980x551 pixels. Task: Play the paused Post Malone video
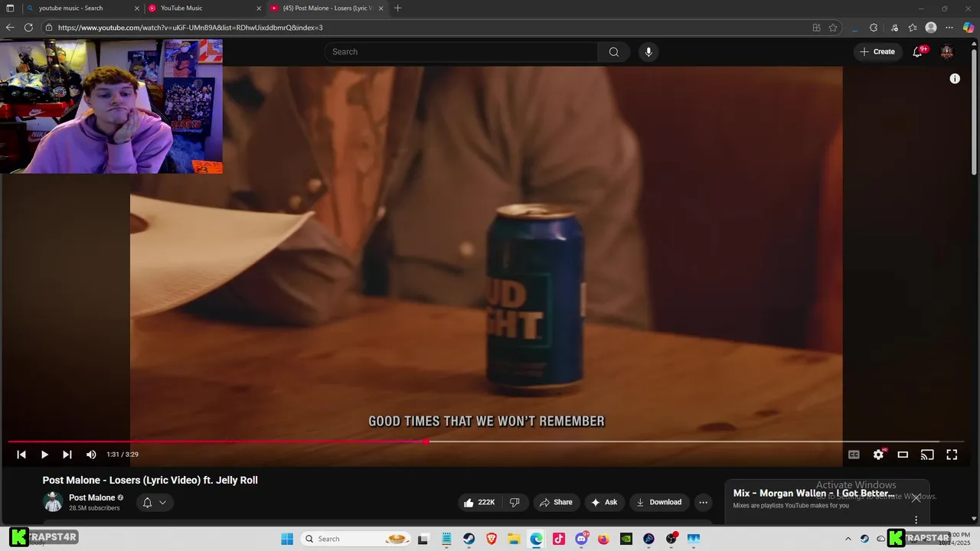(x=44, y=455)
